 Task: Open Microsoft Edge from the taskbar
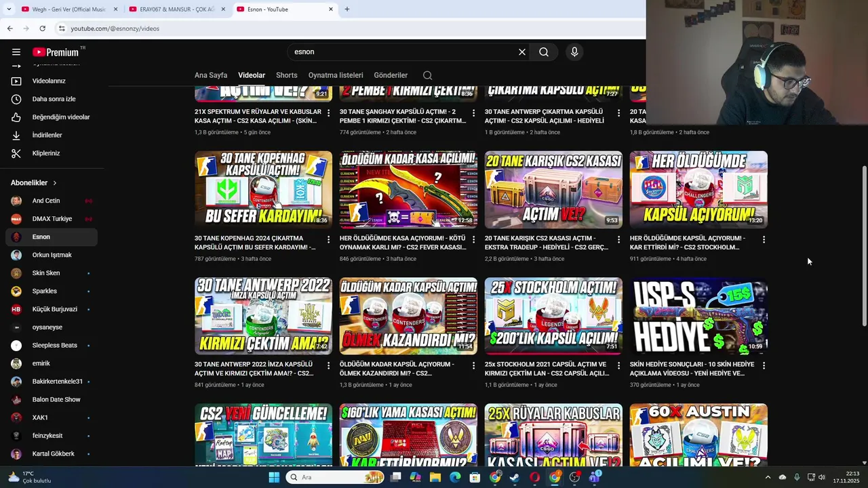(455, 477)
